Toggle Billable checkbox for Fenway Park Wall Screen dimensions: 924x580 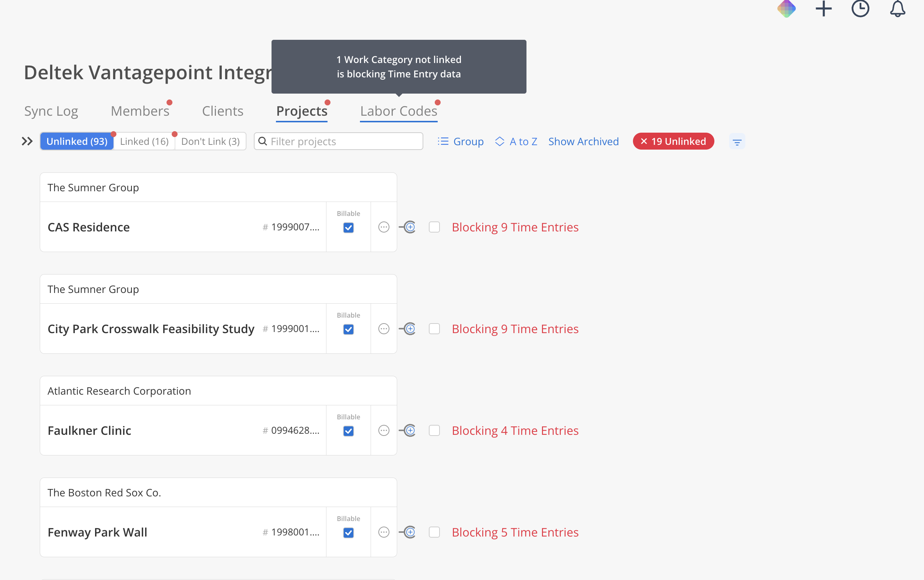[349, 533]
